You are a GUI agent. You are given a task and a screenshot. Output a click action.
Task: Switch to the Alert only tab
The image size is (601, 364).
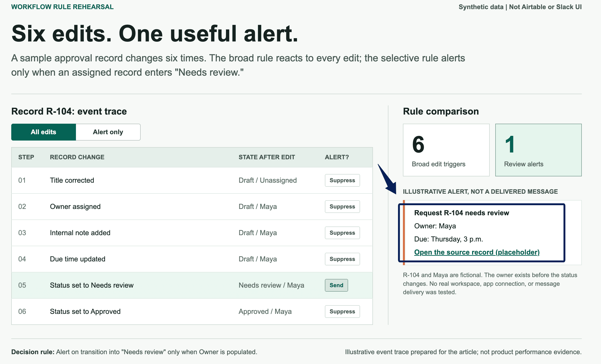[108, 132]
